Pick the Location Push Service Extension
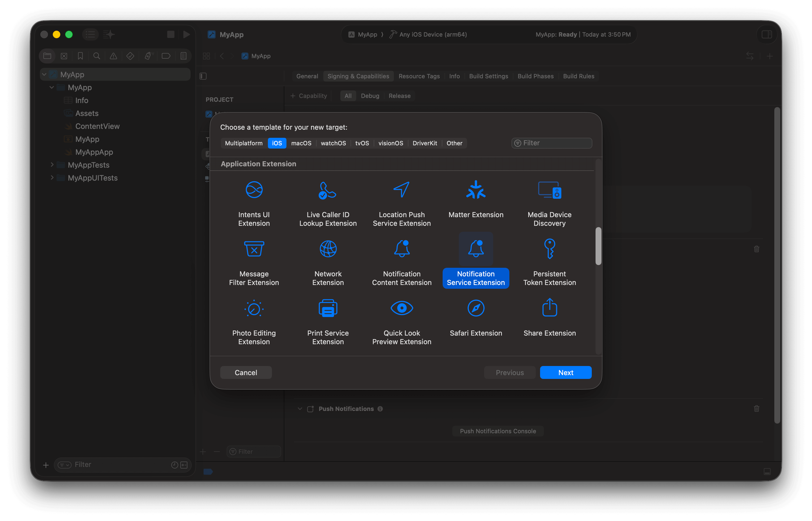The width and height of the screenshot is (812, 521). (401, 204)
